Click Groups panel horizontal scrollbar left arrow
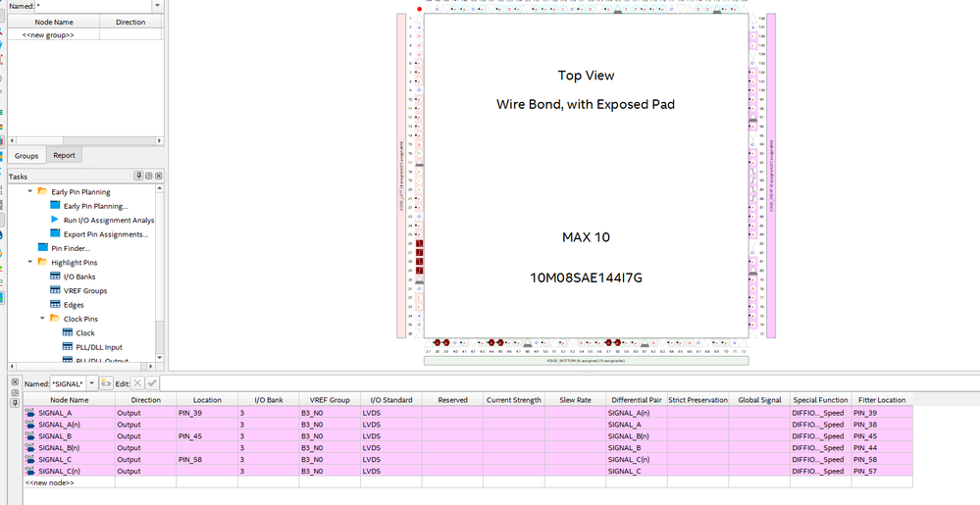 (x=12, y=140)
